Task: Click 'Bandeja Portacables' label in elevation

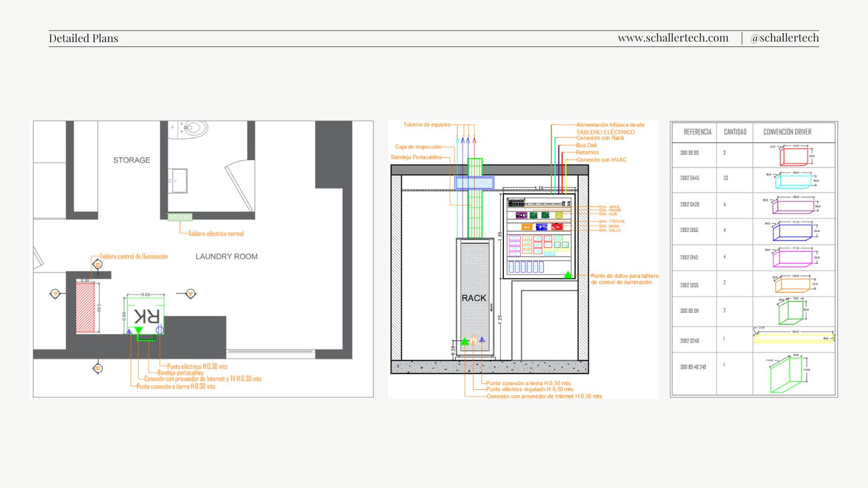Action: tap(416, 157)
